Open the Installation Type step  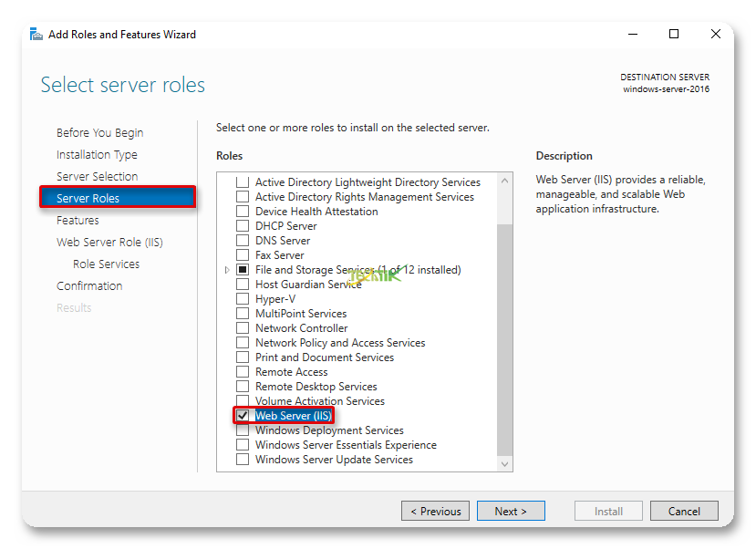pyautogui.click(x=97, y=154)
